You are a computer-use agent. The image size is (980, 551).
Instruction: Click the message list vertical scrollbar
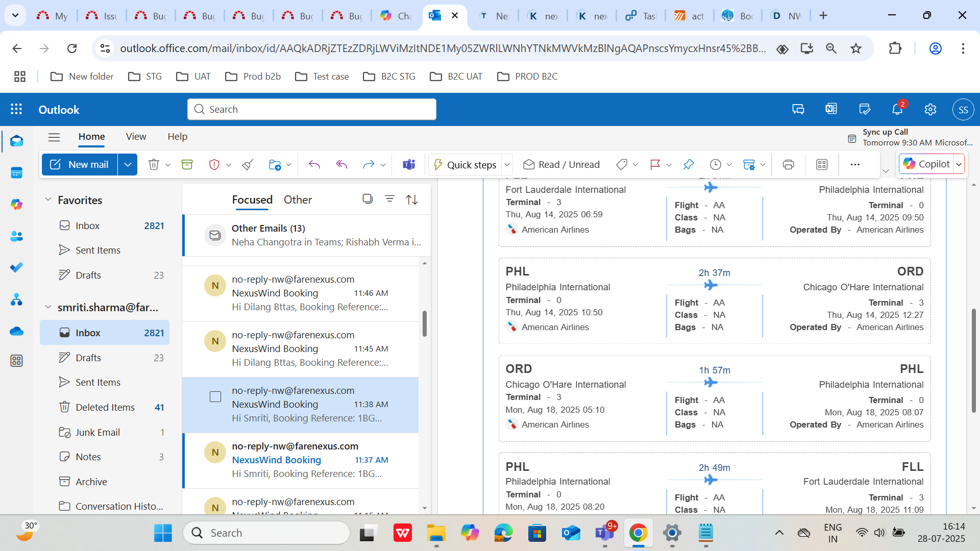[x=425, y=323]
